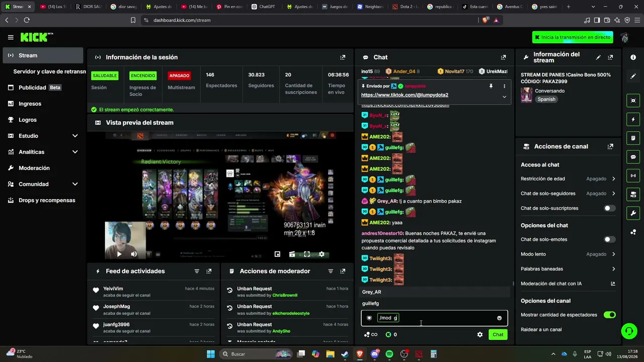Enable picture-in-picture on stream preview
Viewport: 644px width, 362px height.
pyautogui.click(x=277, y=254)
